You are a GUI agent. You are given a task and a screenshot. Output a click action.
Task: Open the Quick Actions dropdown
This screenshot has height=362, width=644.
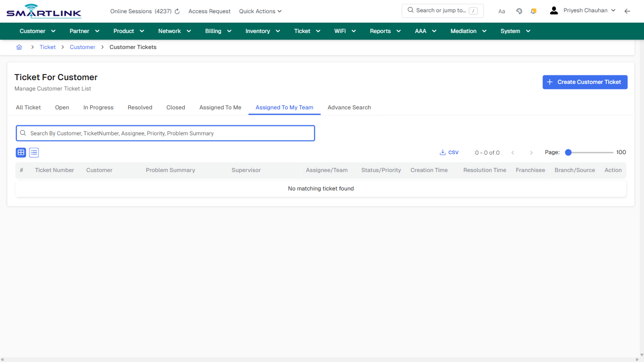(260, 11)
